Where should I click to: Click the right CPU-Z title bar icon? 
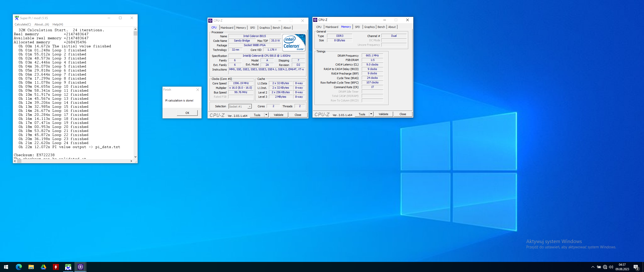click(315, 20)
